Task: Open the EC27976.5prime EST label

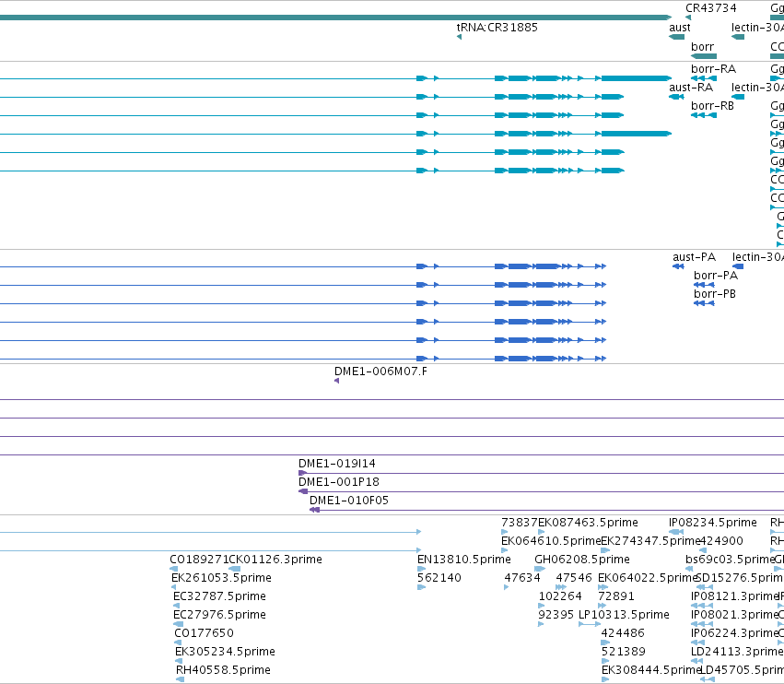Action: (x=219, y=615)
